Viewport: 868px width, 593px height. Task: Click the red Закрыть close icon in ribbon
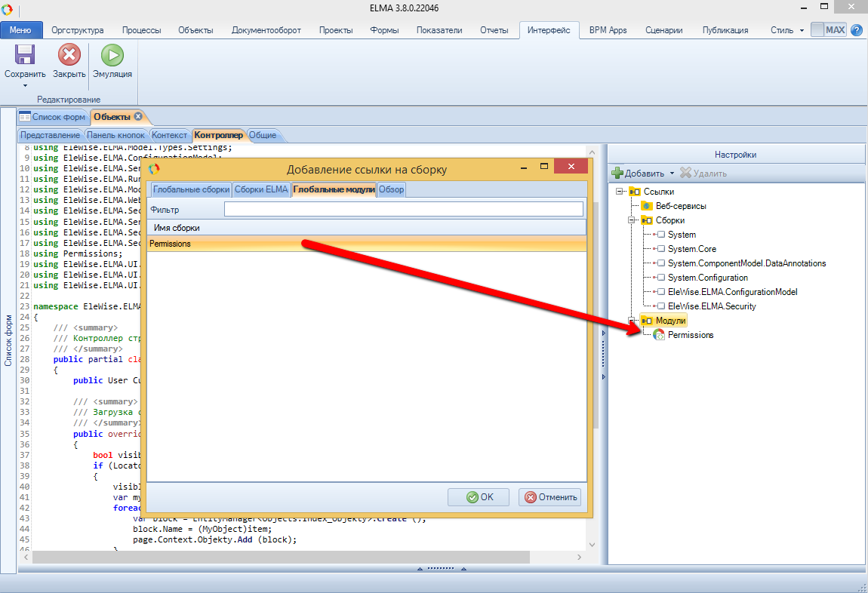(x=69, y=55)
